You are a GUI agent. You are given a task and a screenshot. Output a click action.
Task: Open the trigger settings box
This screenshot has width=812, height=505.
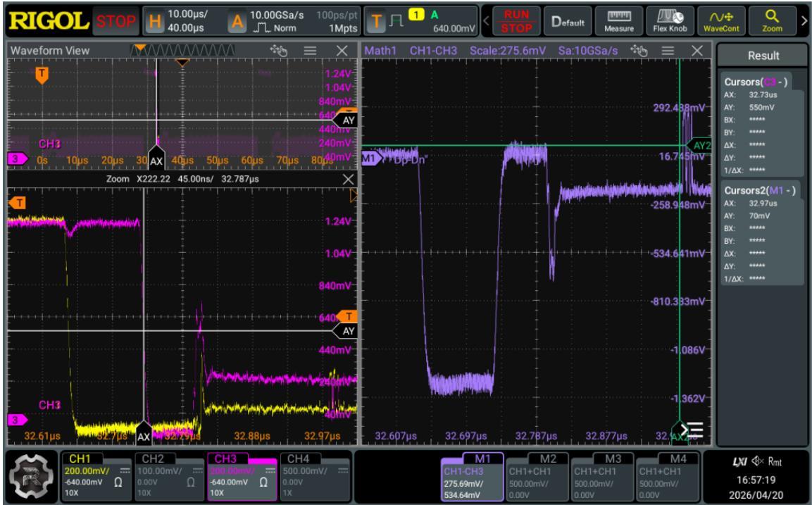click(x=421, y=21)
